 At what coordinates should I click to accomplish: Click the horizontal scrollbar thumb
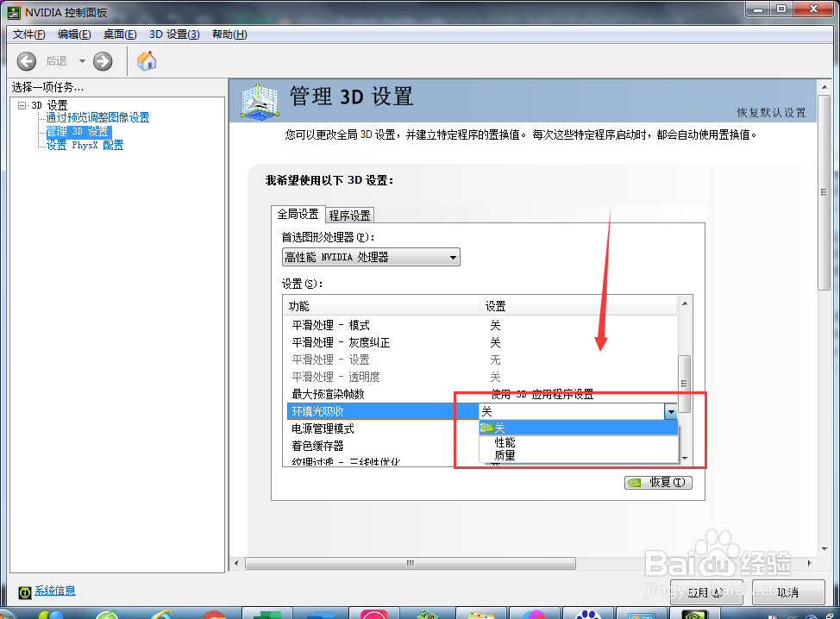411,563
